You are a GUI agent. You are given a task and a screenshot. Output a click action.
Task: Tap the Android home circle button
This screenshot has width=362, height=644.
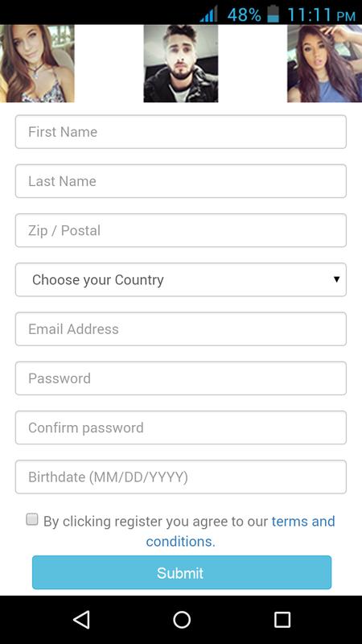tap(182, 619)
